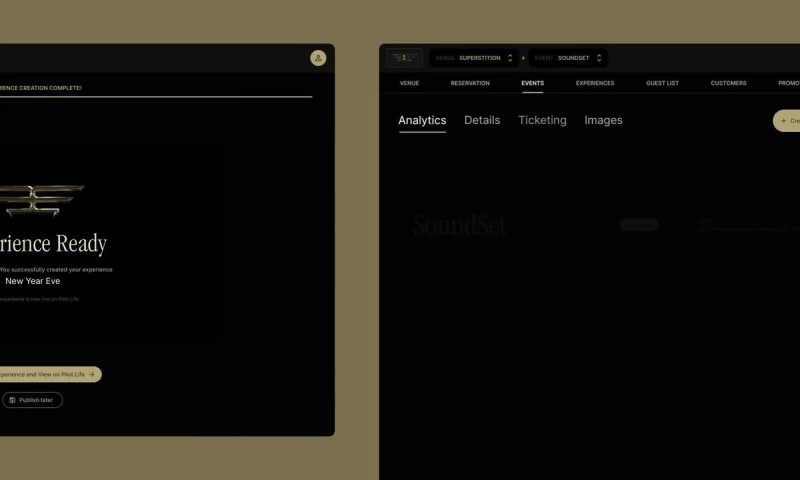Screen dimensions: 800x480
Task: Open the Venue navigation tab
Action: pyautogui.click(x=409, y=83)
